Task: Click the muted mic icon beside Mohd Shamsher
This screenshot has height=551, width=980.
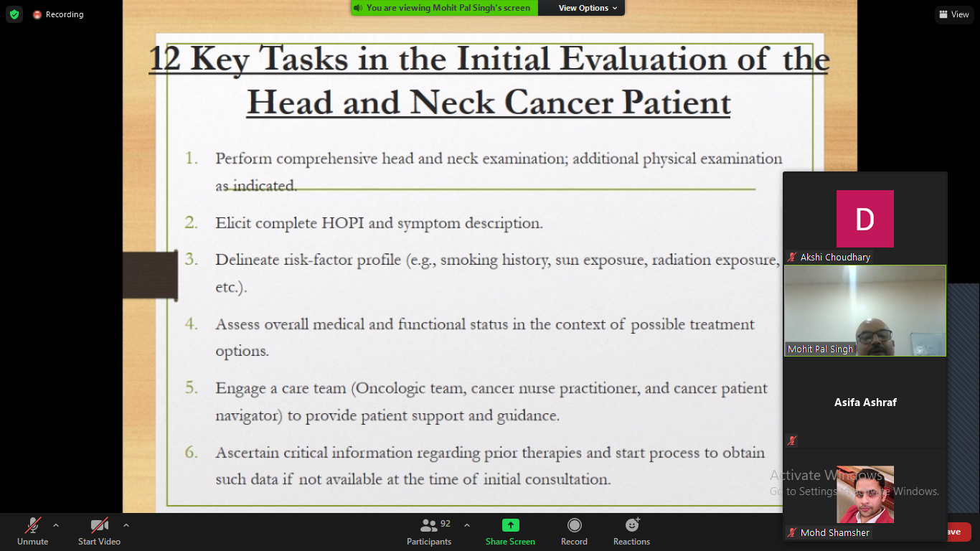Action: tap(792, 532)
